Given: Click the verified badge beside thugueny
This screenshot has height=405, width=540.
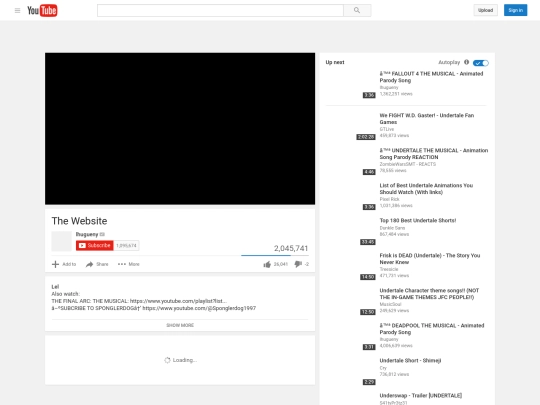Looking at the screenshot, I should pos(102,235).
